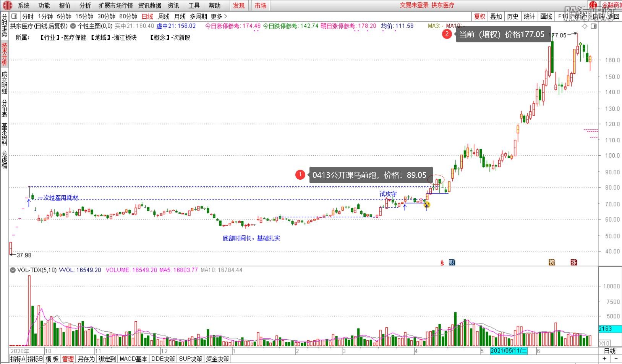This screenshot has width=622, height=364.
Task: Expand 更多 period options
Action: tap(219, 16)
